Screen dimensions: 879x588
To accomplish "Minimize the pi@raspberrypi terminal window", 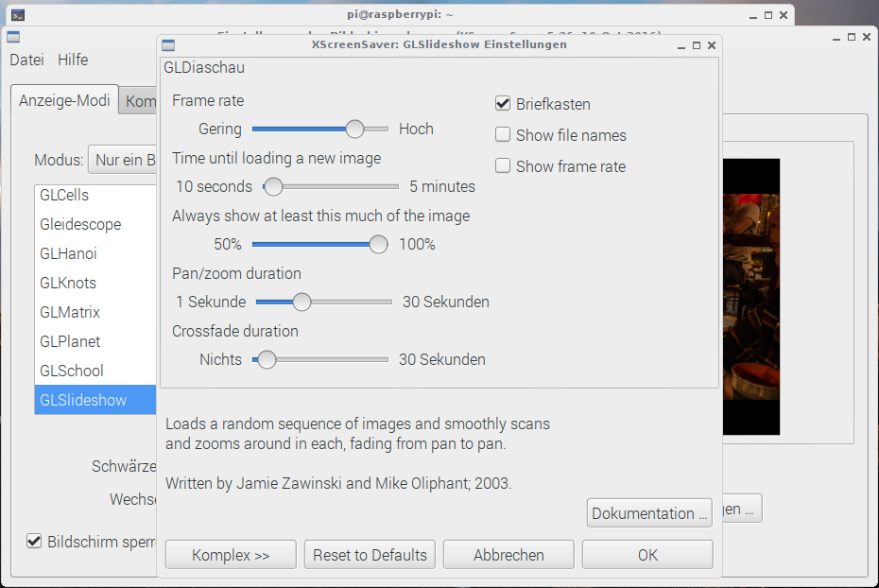I will [x=753, y=16].
